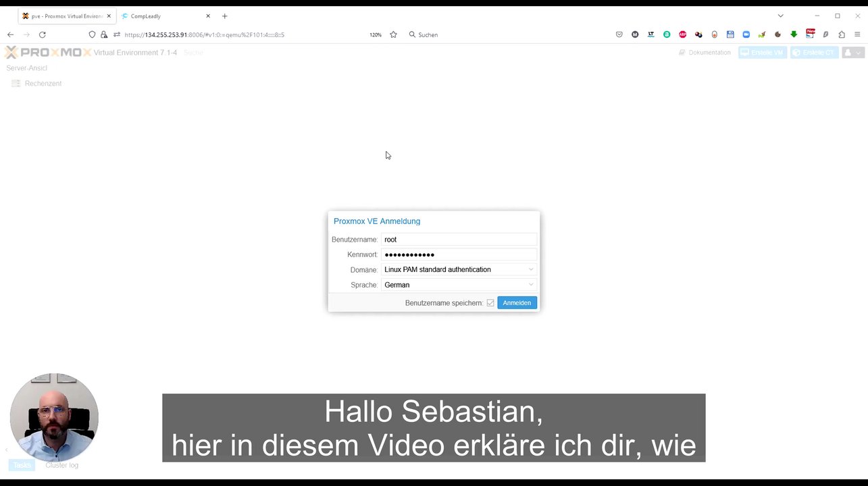Open the user account dropdown menu

(853, 53)
